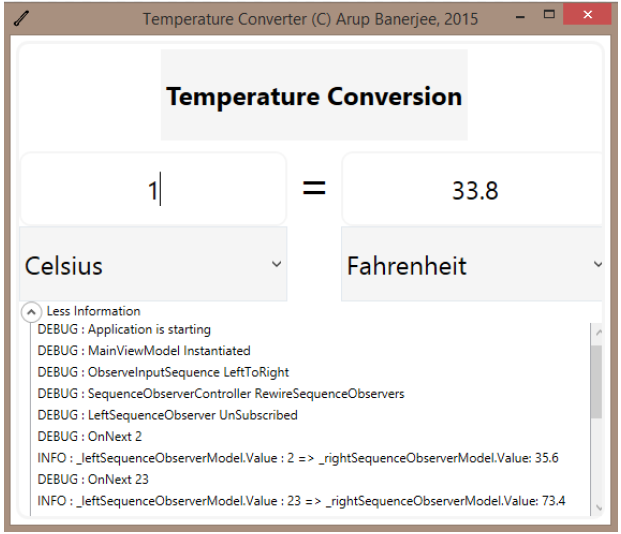Viewport: 621px width, 534px height.
Task: Click the pen app icon in title bar
Action: point(21,19)
